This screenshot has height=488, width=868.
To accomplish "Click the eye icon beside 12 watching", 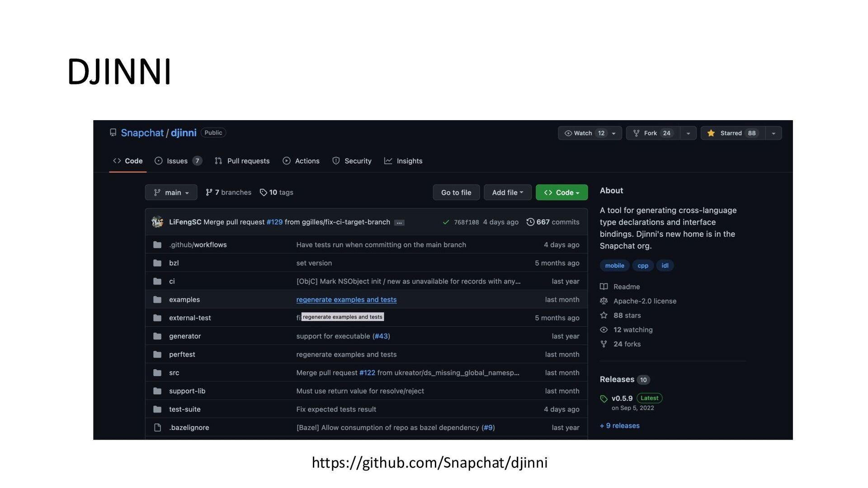I will point(604,330).
